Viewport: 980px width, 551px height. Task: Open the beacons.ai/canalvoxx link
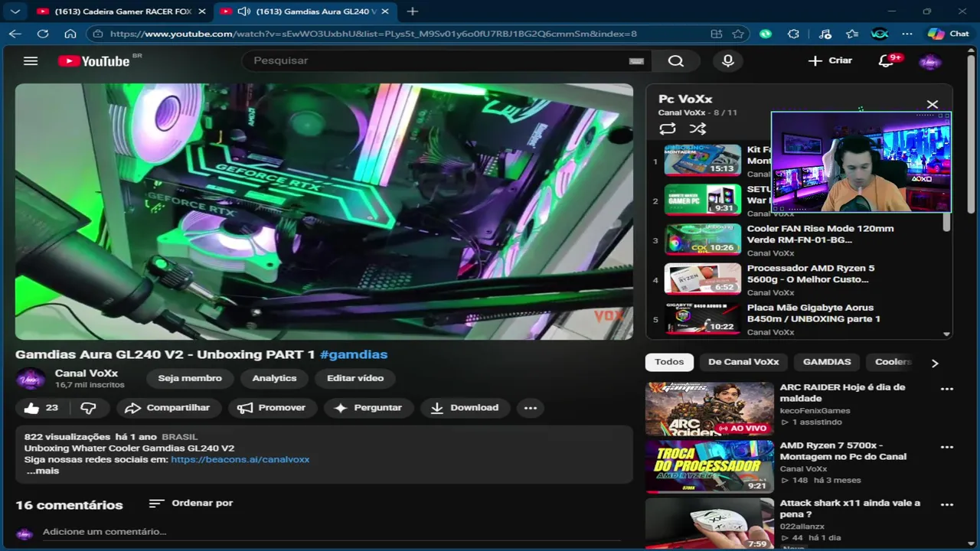point(240,459)
